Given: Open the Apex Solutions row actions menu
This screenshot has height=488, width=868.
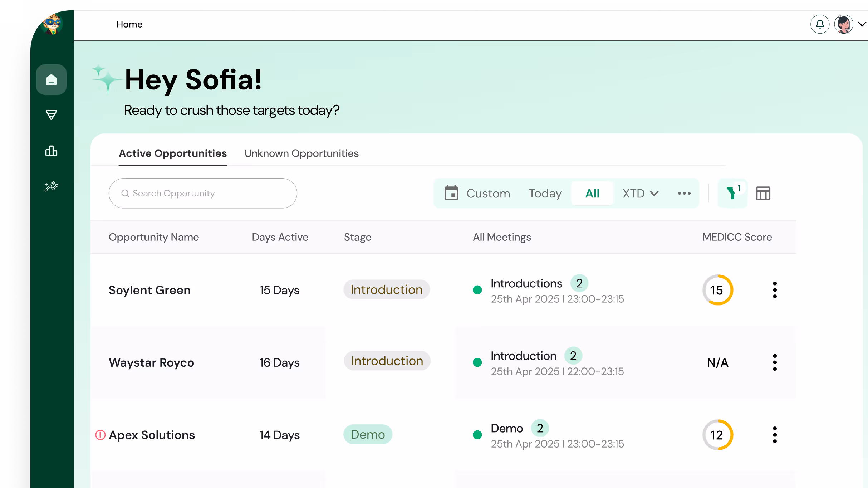Looking at the screenshot, I should click(x=775, y=435).
